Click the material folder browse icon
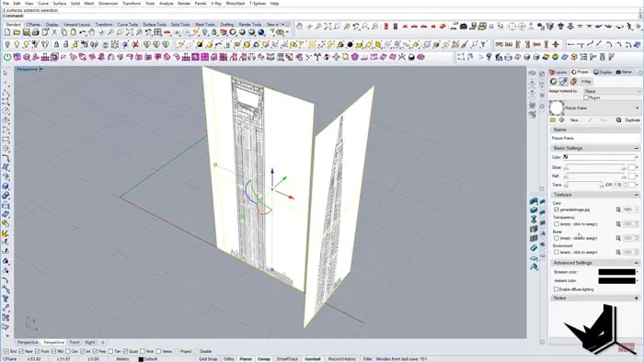 coord(553,119)
